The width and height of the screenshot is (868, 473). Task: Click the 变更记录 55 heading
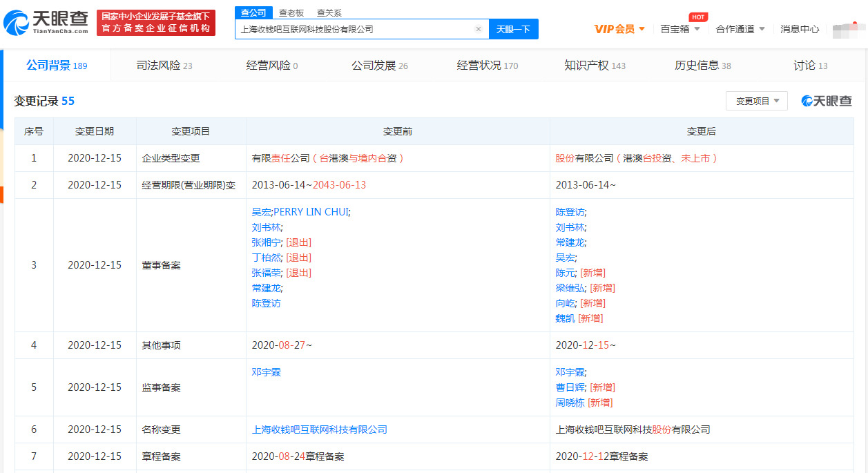pyautogui.click(x=44, y=101)
